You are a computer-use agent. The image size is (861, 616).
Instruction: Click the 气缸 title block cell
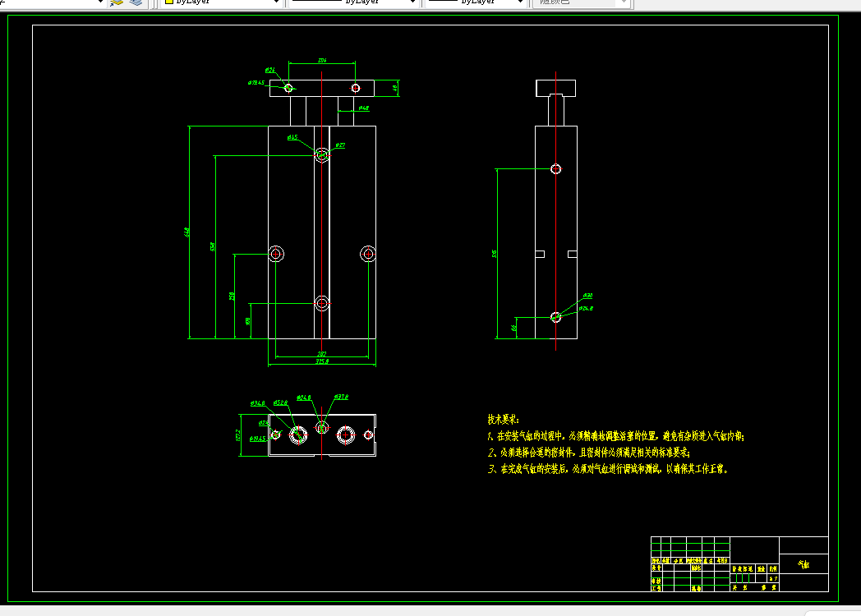(x=803, y=564)
